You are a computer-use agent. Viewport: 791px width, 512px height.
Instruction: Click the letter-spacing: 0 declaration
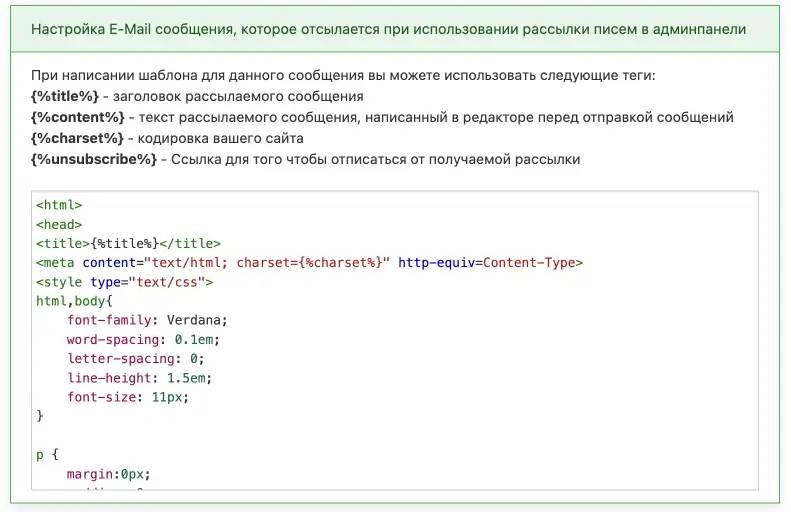pyautogui.click(x=135, y=358)
